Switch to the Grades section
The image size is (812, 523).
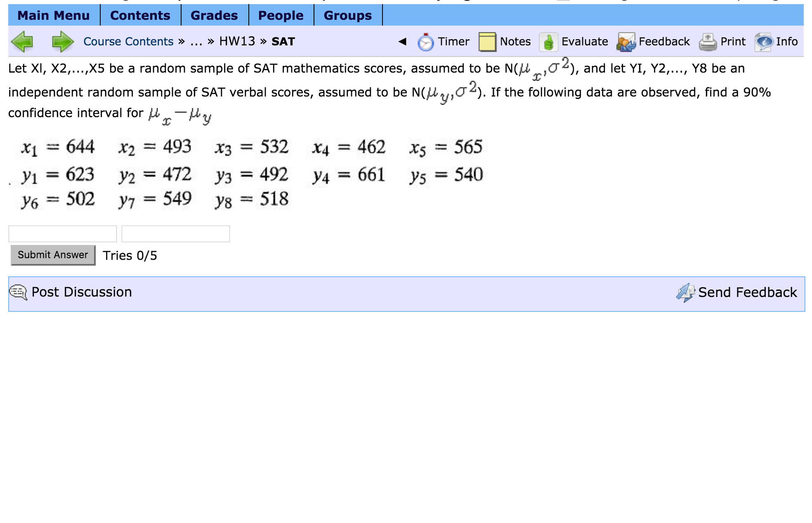point(214,15)
